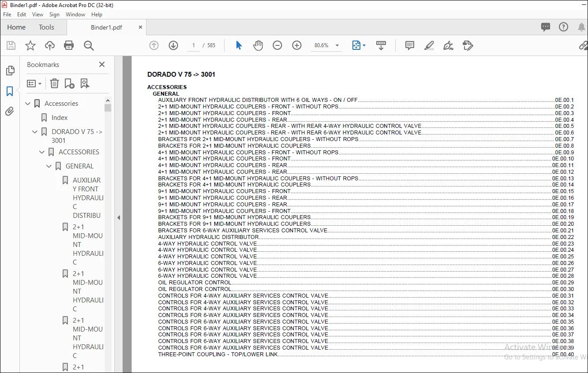Click the stamp tool icon
The image size is (588, 373).
tap(468, 45)
